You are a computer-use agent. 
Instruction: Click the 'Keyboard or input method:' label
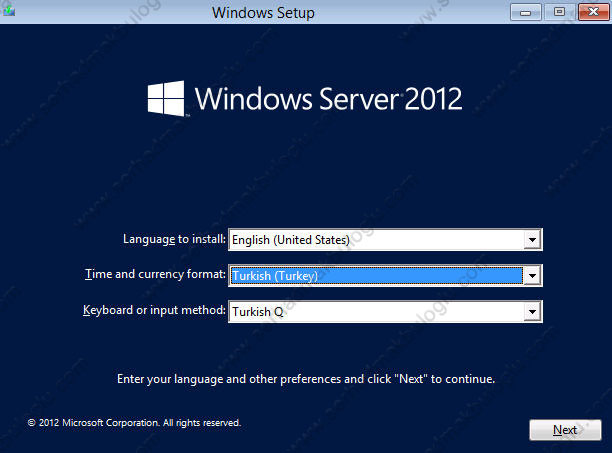154,310
